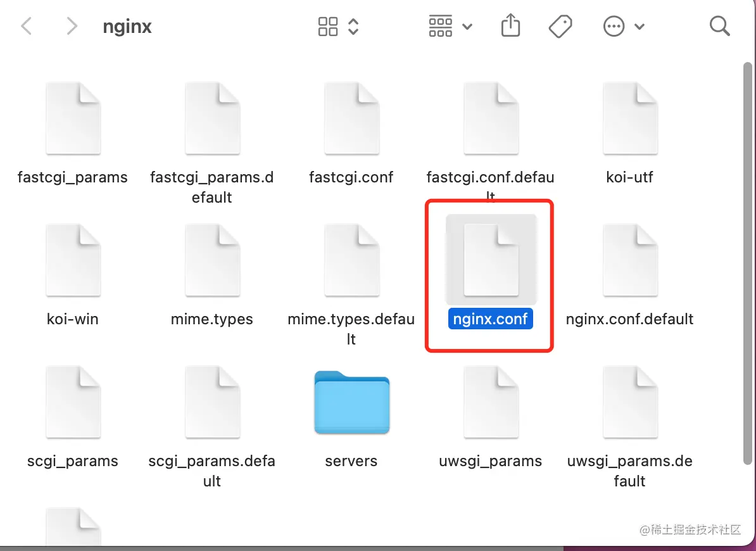Click the highlighted 'nginx.conf' name label
This screenshot has width=756, height=551.
click(x=490, y=319)
